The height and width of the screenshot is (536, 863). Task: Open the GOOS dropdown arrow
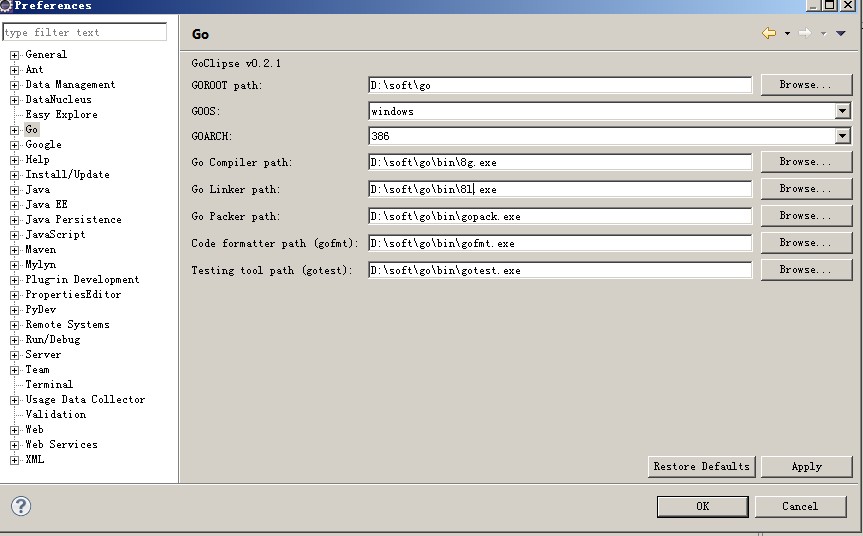842,111
